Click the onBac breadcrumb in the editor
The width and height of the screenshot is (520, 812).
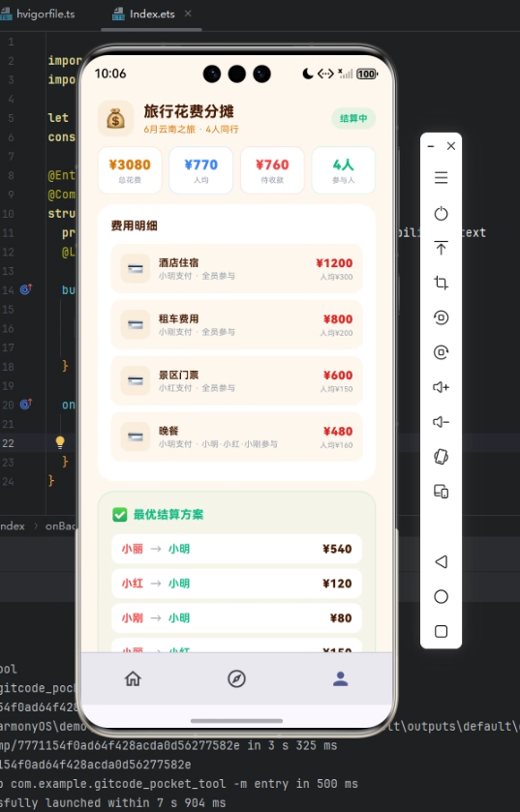coord(61,526)
